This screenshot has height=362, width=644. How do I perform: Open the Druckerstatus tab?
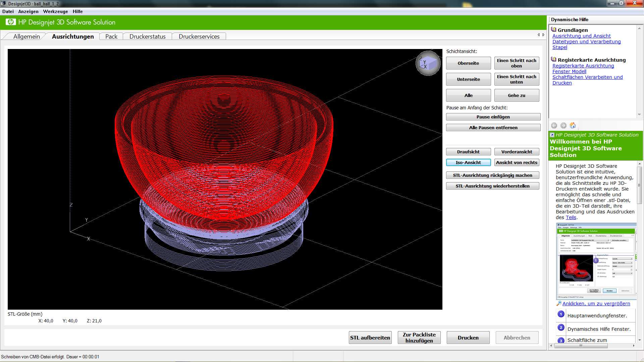[148, 36]
